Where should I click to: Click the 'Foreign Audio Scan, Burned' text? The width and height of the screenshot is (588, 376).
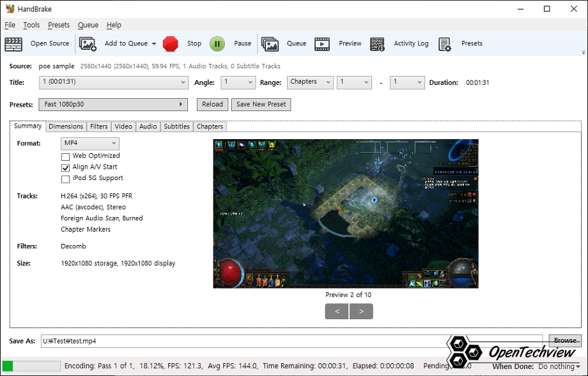pyautogui.click(x=102, y=218)
